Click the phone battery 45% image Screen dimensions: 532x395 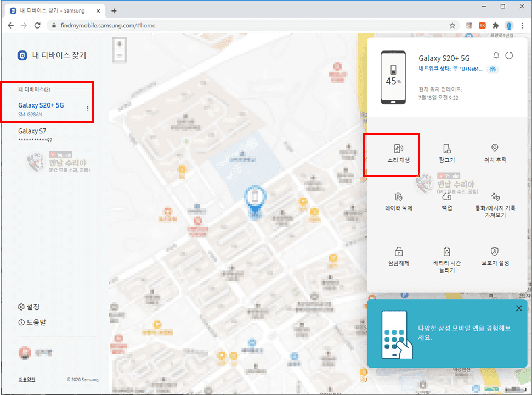[393, 77]
